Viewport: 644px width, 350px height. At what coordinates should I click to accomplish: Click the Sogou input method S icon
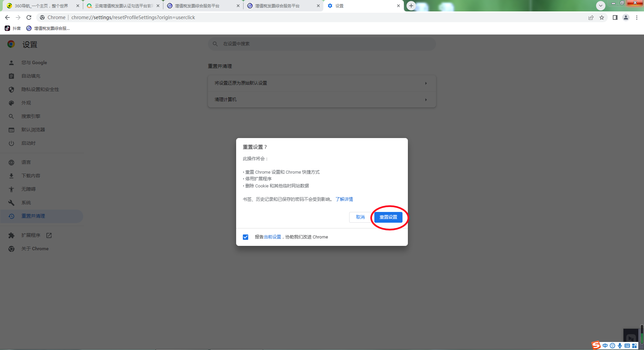pos(596,345)
